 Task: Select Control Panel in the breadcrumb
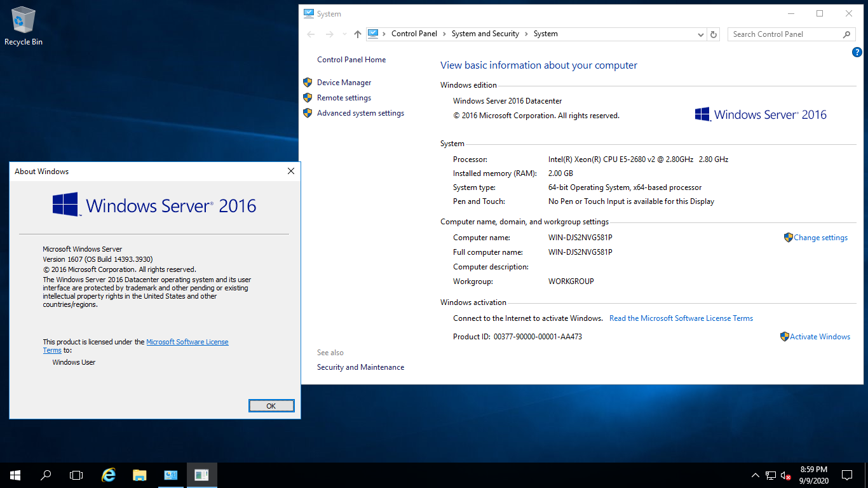[414, 34]
